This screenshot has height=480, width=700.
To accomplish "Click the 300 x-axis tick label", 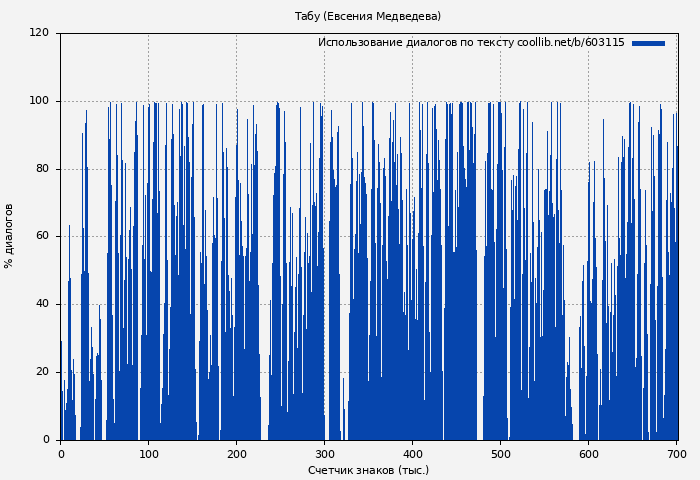I will click(324, 454).
